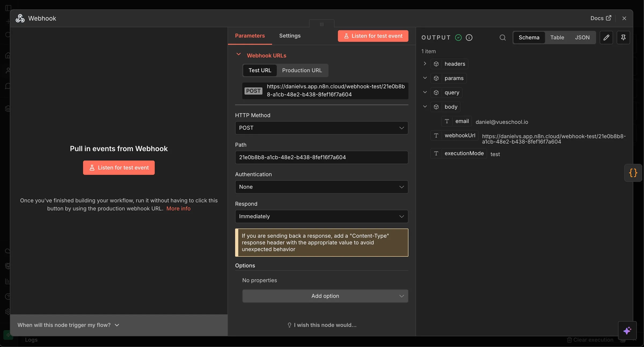Open the More info link

click(178, 208)
